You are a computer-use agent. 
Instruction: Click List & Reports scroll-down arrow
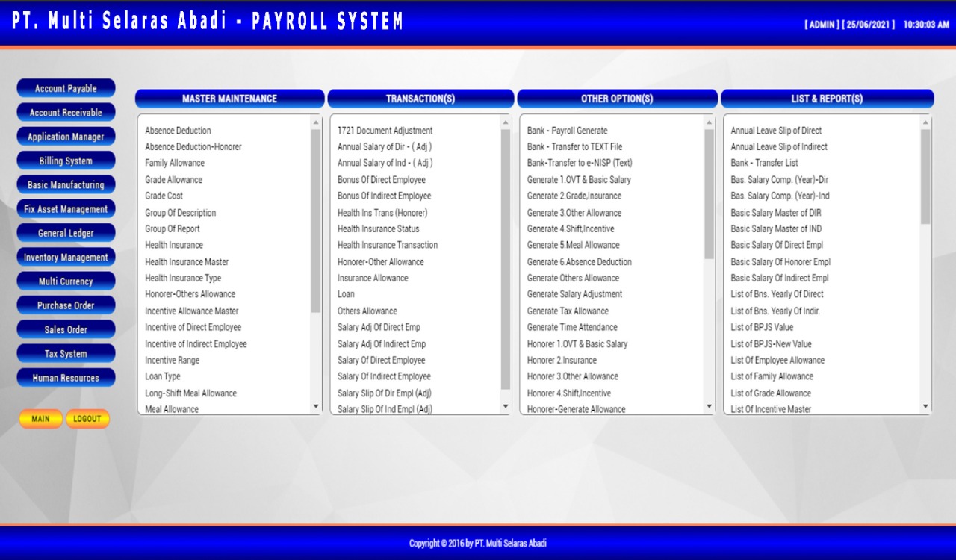[x=926, y=407]
